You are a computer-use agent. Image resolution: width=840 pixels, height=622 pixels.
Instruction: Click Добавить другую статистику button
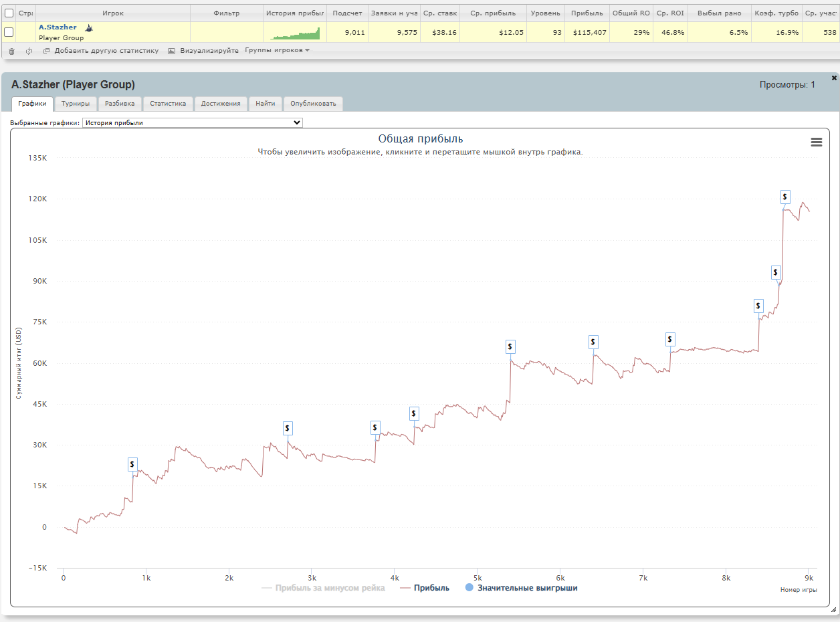tap(102, 51)
